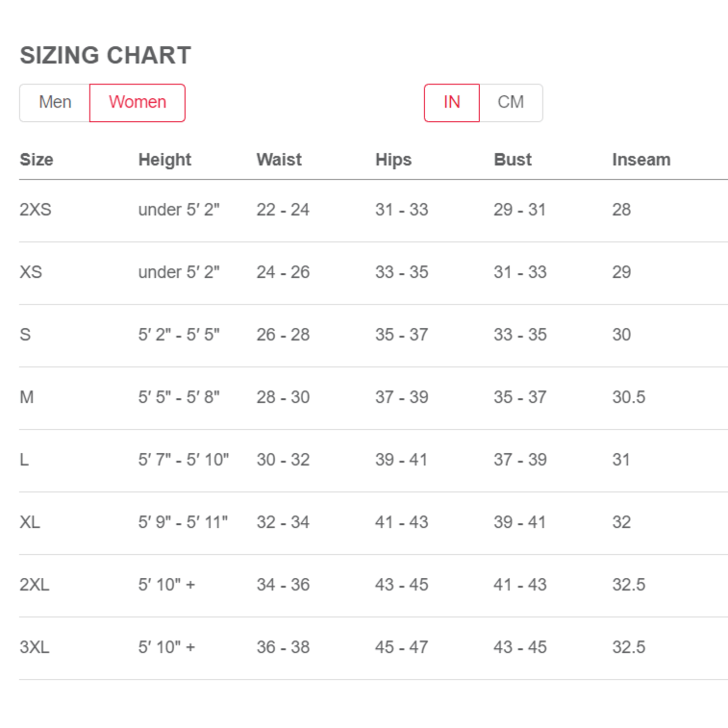Click the SIZING CHART heading
The width and height of the screenshot is (728, 728).
click(106, 55)
